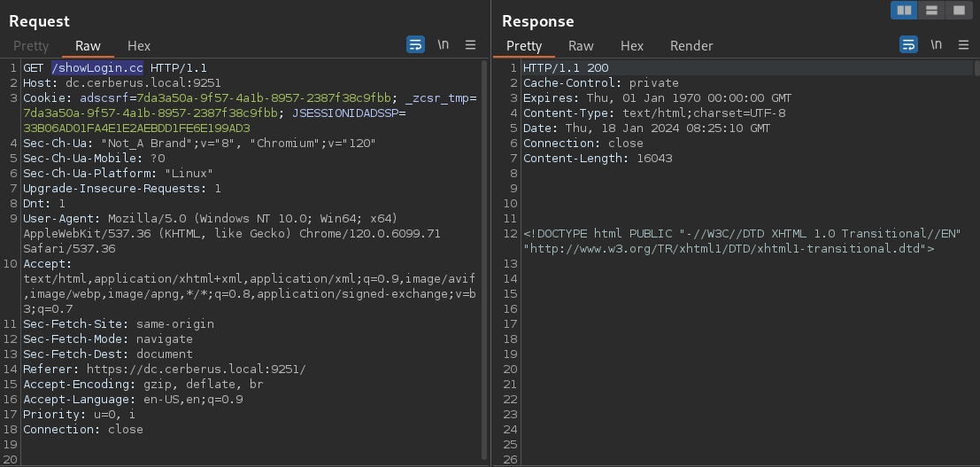Open the Response Hex tab

(x=632, y=46)
